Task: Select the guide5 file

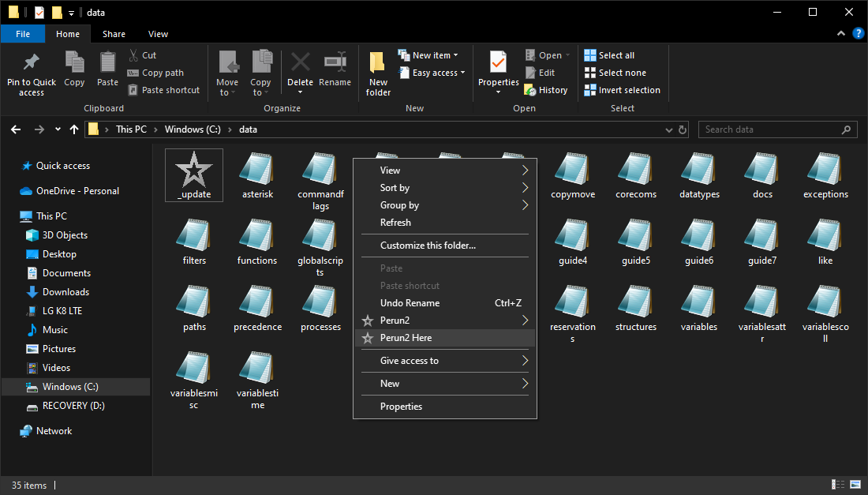Action: click(x=636, y=242)
